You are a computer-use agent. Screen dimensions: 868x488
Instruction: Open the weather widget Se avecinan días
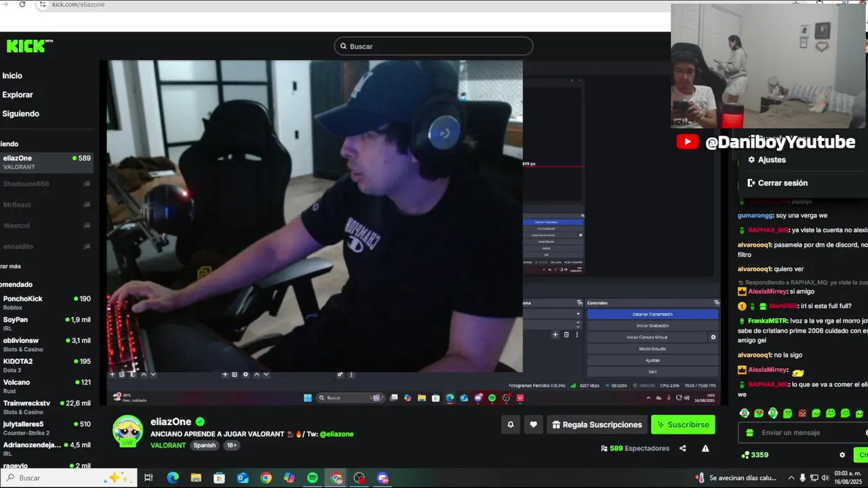[735, 478]
